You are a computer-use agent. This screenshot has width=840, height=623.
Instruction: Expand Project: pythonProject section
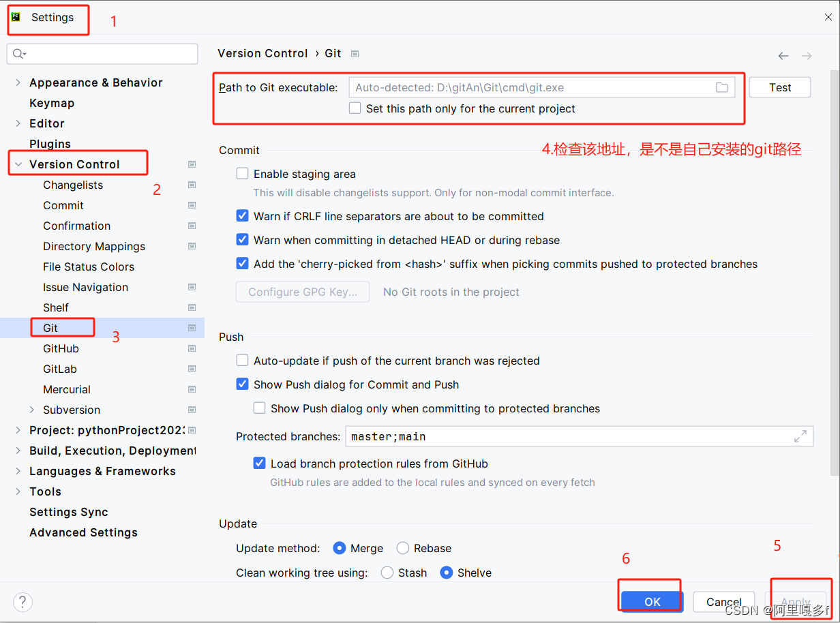pos(18,430)
